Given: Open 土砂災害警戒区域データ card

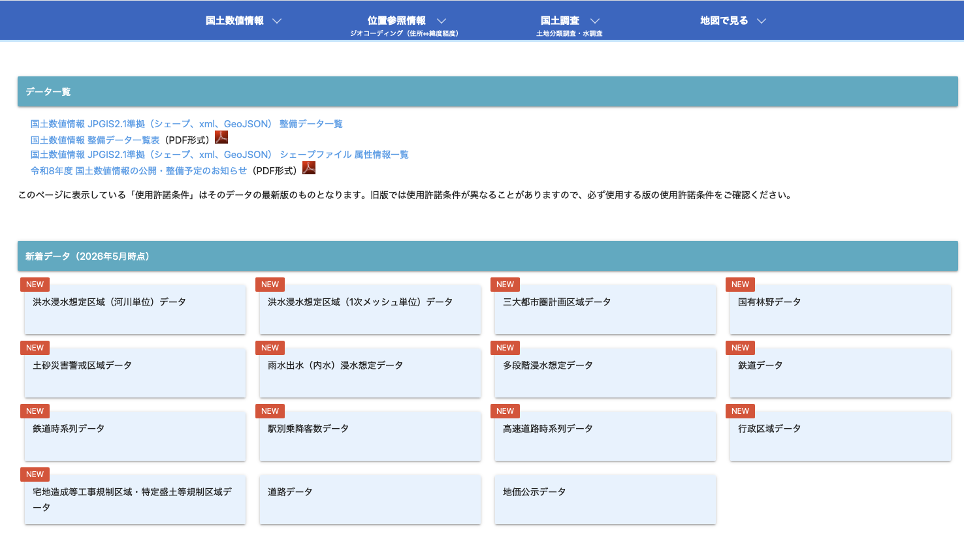Looking at the screenshot, I should pos(135,373).
